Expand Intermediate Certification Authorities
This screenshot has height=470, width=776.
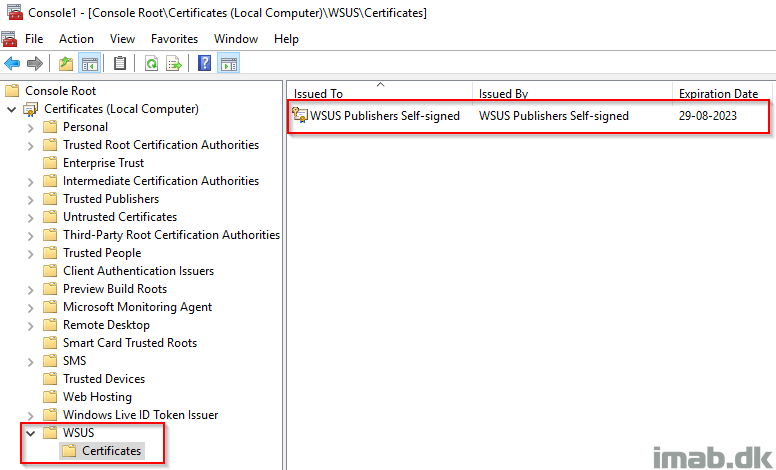pyautogui.click(x=31, y=182)
